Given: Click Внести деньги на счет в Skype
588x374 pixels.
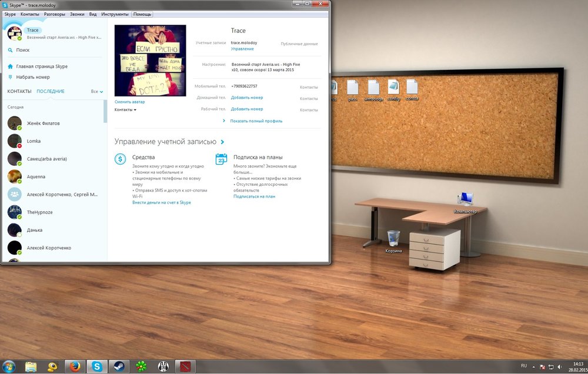Looking at the screenshot, I should point(161,202).
